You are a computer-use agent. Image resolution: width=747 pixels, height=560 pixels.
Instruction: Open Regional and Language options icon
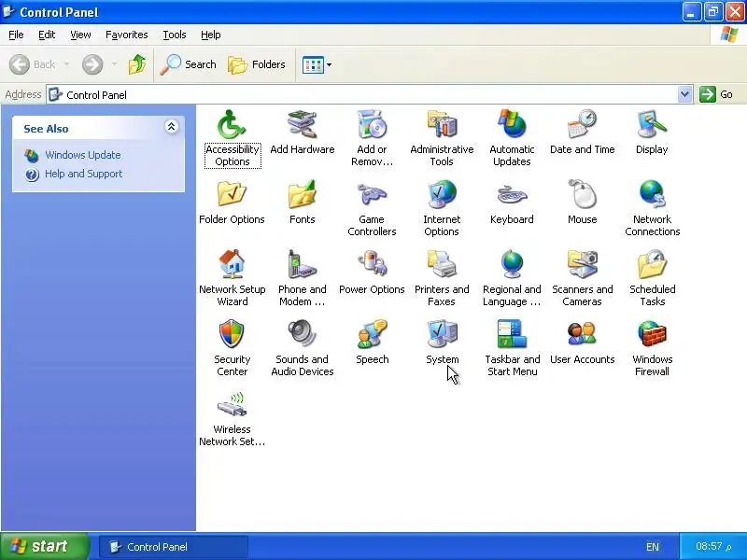[x=512, y=264]
